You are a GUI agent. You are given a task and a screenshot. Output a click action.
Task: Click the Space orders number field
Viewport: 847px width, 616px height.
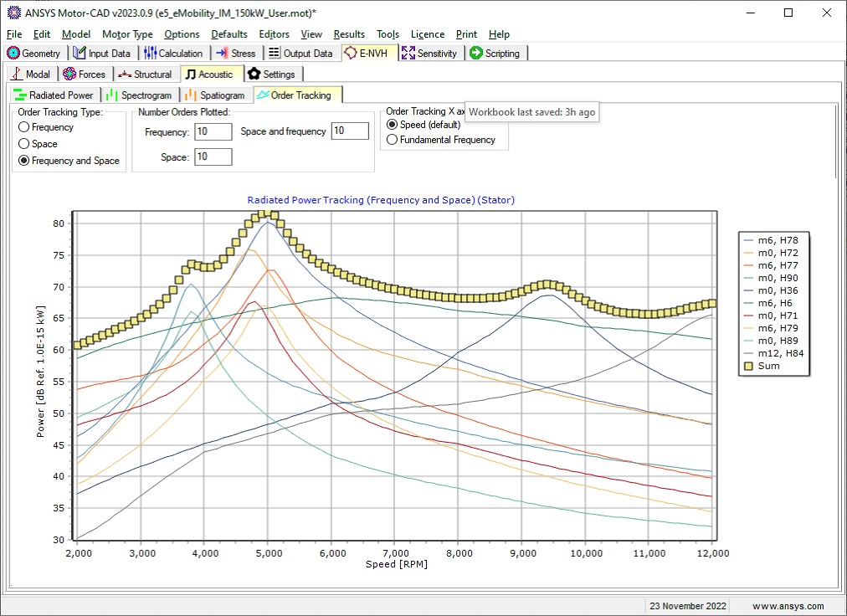pos(213,157)
